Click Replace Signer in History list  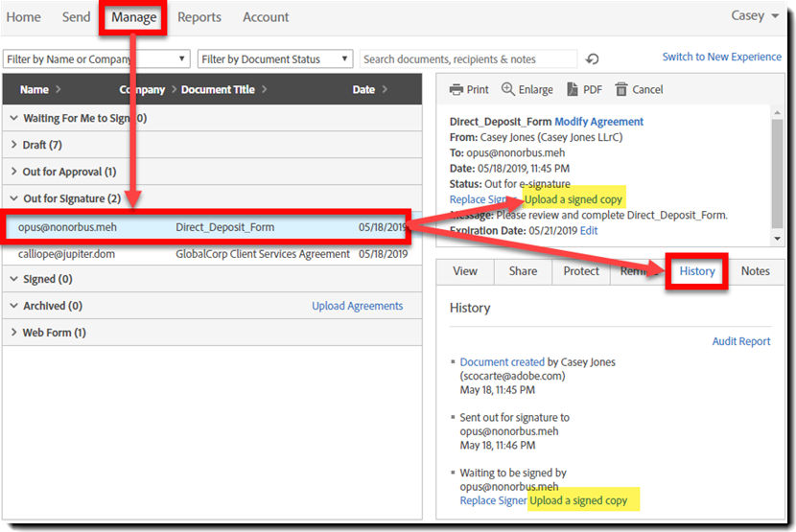[x=493, y=500]
